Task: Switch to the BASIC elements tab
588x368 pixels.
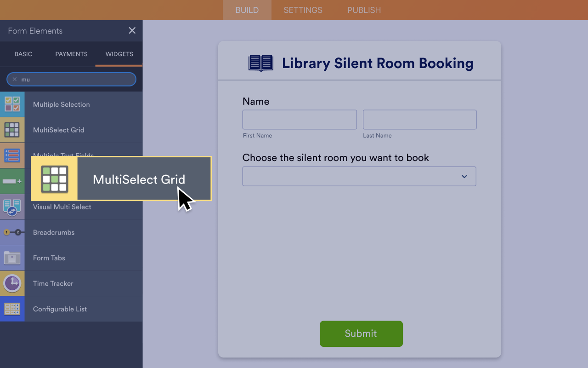Action: (23, 54)
